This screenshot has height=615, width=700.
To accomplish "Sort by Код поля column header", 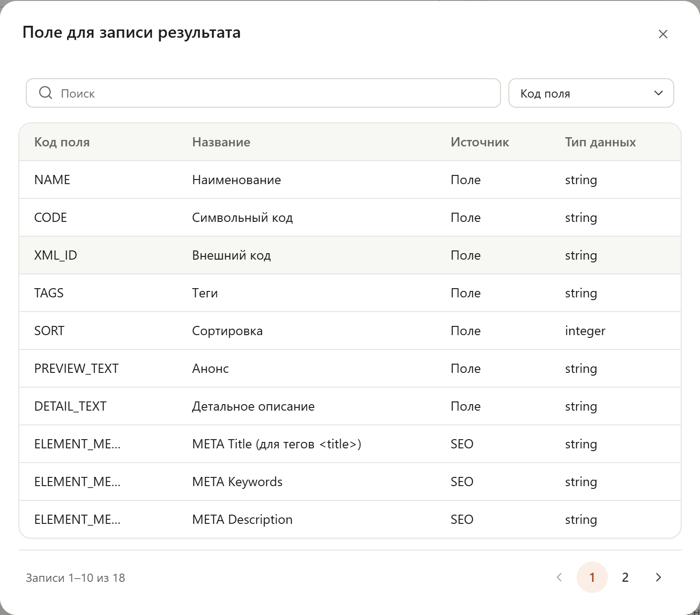I will pos(62,142).
